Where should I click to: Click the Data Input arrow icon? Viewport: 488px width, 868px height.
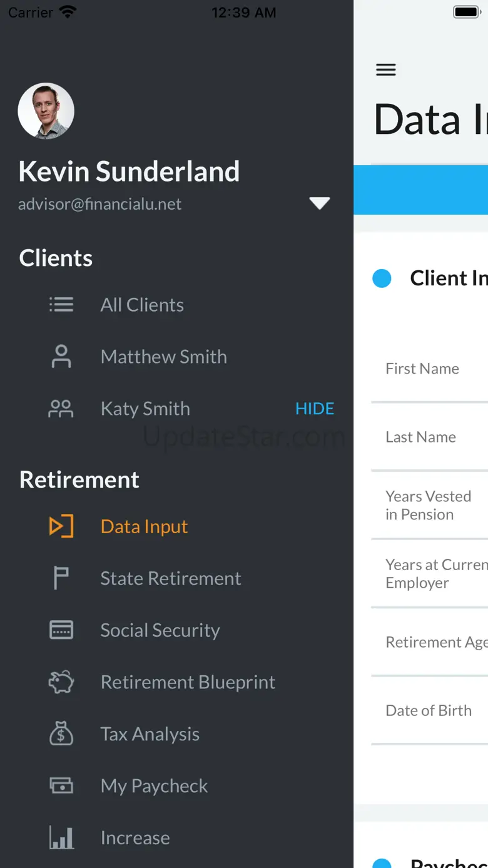[x=61, y=526]
